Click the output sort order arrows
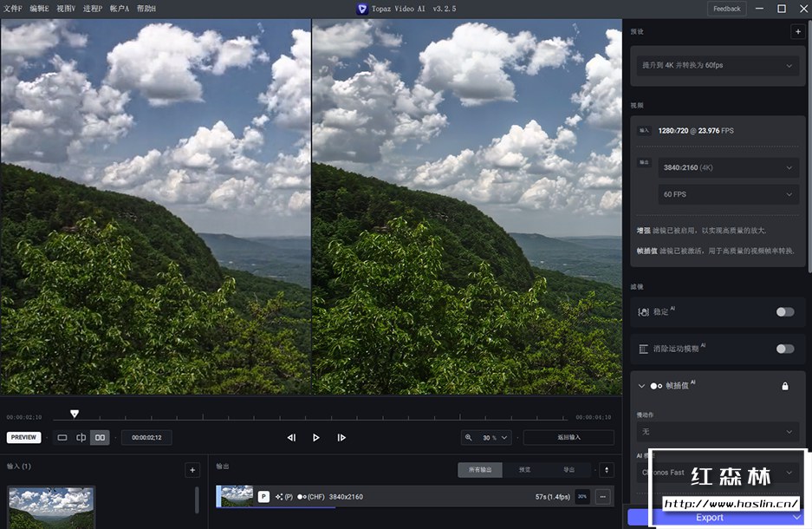The width and height of the screenshot is (812, 529). tap(607, 470)
